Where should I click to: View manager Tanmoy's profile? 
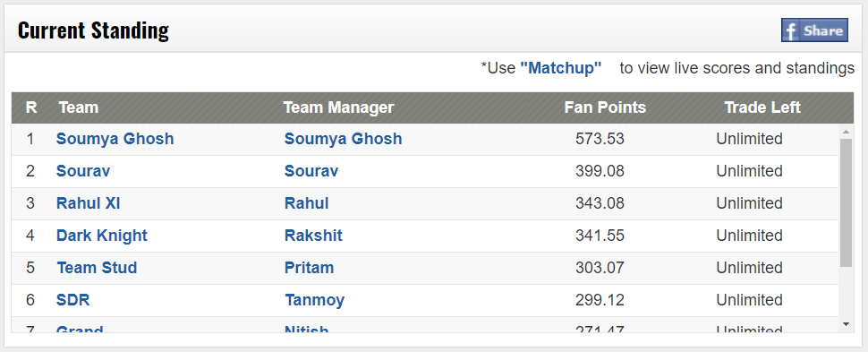(x=314, y=300)
